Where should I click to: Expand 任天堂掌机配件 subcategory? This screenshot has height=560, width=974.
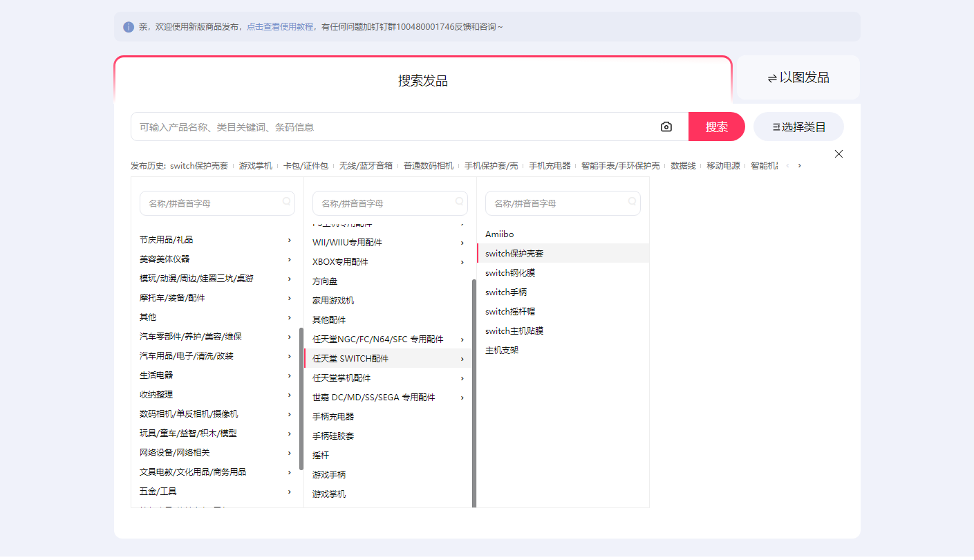(x=462, y=378)
